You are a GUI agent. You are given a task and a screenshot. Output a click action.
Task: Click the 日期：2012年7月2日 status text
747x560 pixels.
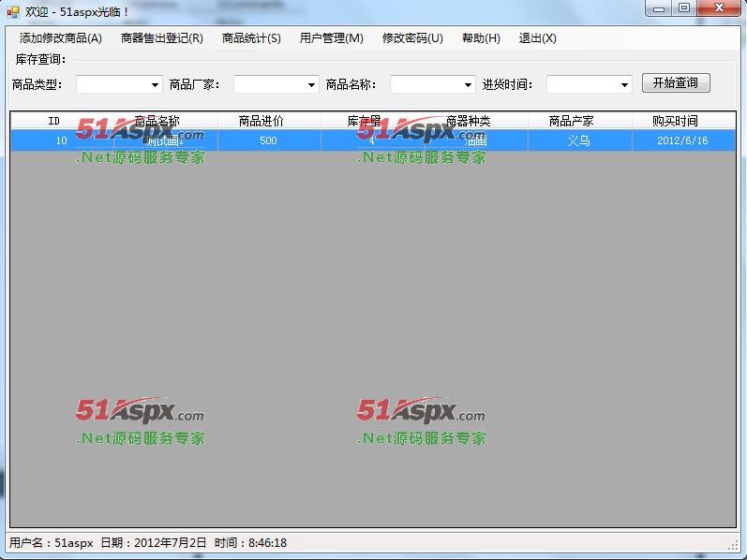[154, 543]
